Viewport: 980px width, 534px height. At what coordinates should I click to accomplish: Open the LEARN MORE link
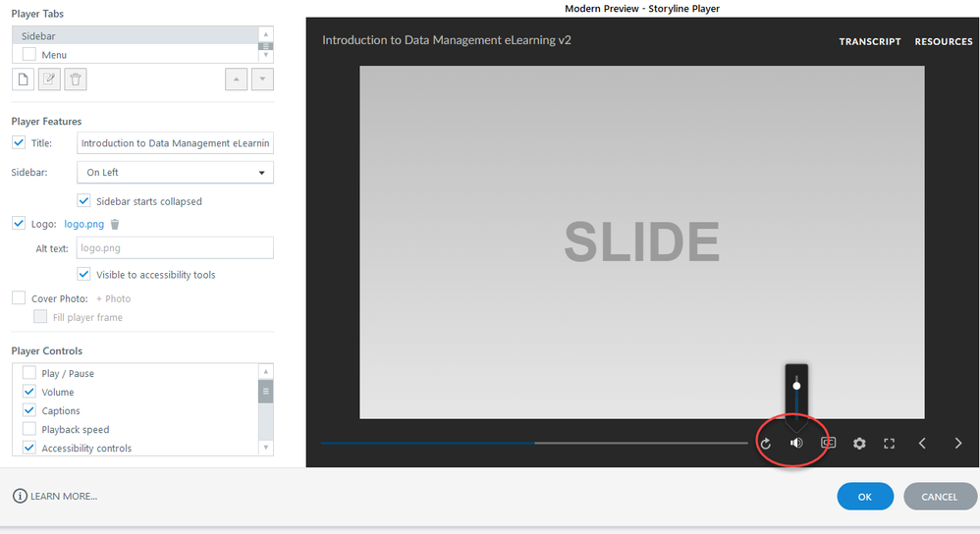tap(64, 497)
